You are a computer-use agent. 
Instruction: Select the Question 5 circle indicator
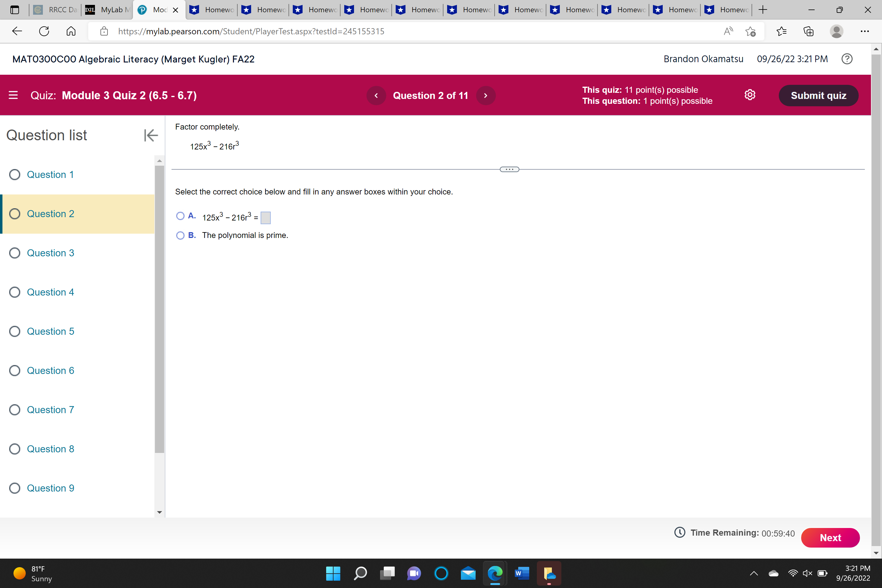pos(15,331)
